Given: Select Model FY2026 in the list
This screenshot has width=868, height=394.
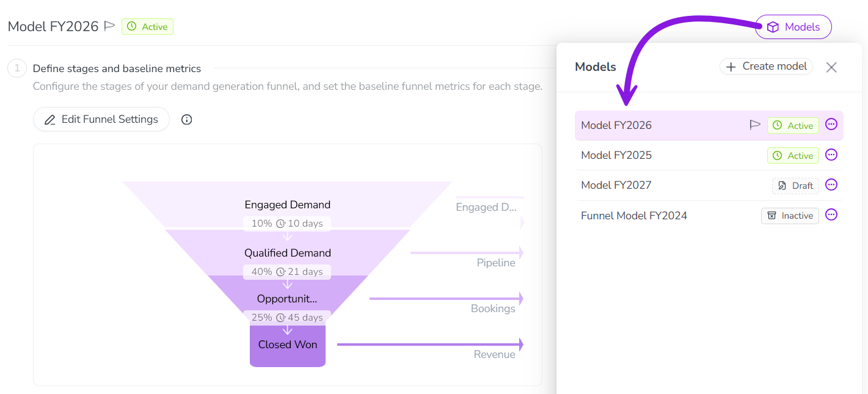Looking at the screenshot, I should pyautogui.click(x=709, y=125).
